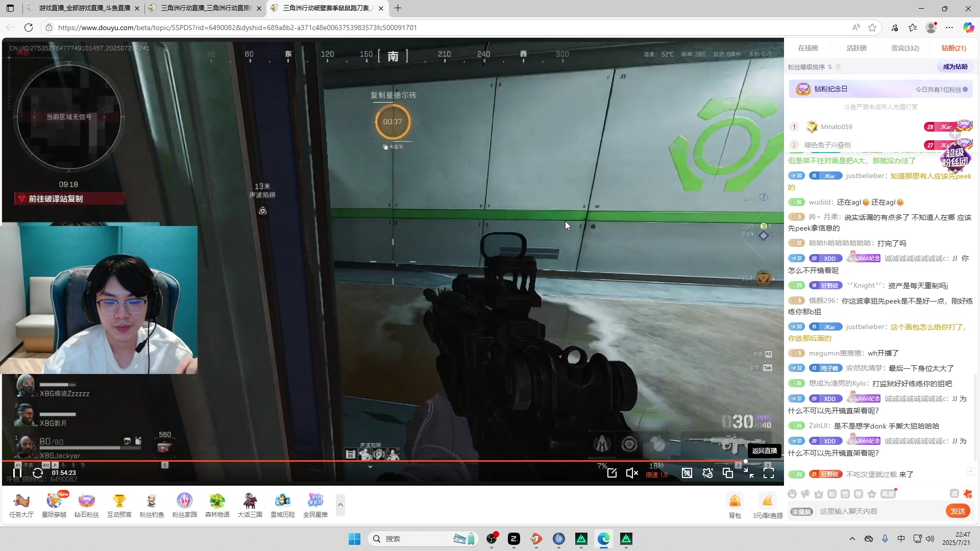Image resolution: width=980 pixels, height=551 pixels.
Task: Enter fullscreen mode in the player
Action: click(769, 473)
